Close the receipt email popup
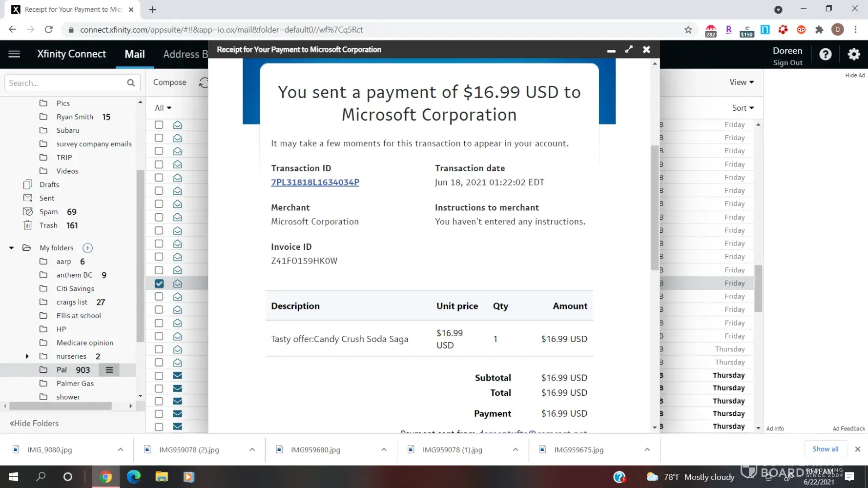868x488 pixels. pyautogui.click(x=646, y=49)
